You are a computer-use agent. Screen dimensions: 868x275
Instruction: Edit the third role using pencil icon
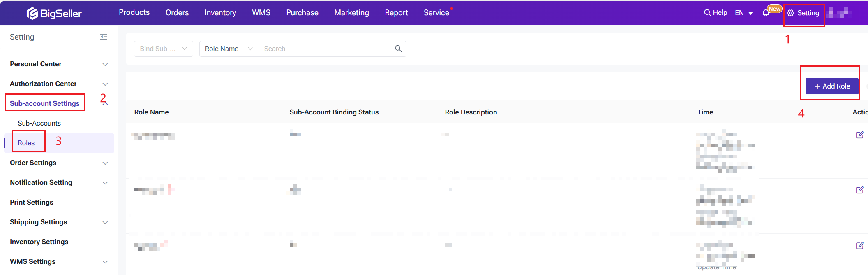[x=859, y=246]
